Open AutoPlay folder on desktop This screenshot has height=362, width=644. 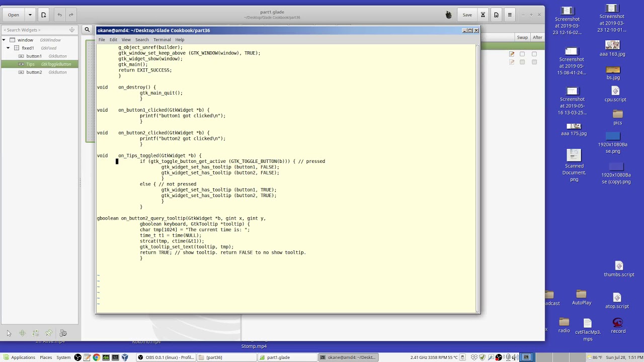tap(582, 298)
